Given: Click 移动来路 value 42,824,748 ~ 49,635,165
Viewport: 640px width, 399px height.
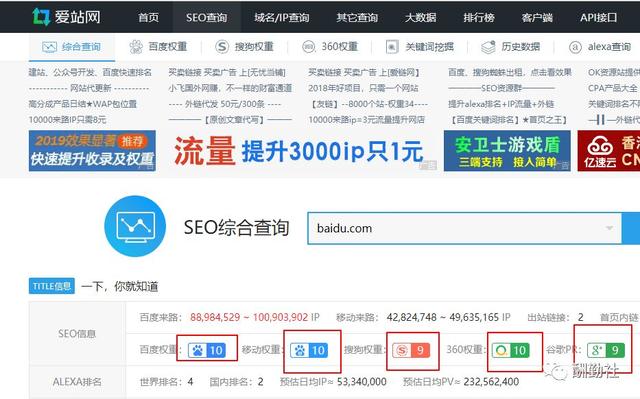Looking at the screenshot, I should tap(443, 317).
